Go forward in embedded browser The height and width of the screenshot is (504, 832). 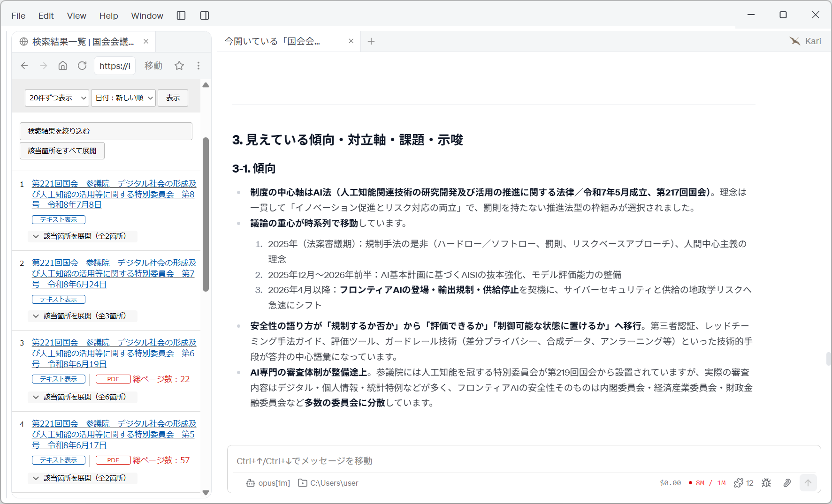[44, 66]
